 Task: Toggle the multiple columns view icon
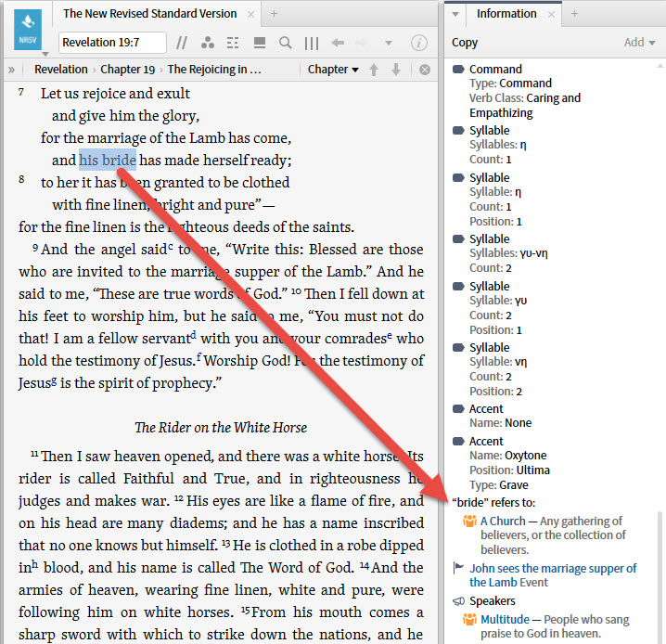click(x=312, y=43)
